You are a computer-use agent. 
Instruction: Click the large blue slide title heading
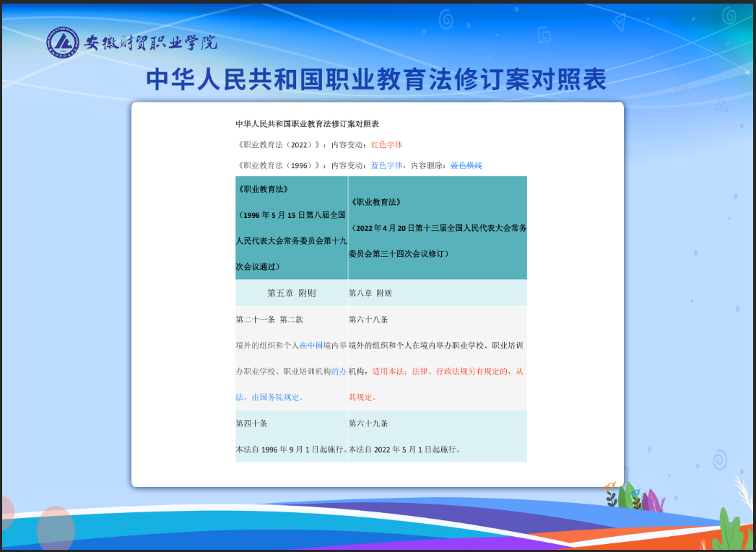click(376, 79)
